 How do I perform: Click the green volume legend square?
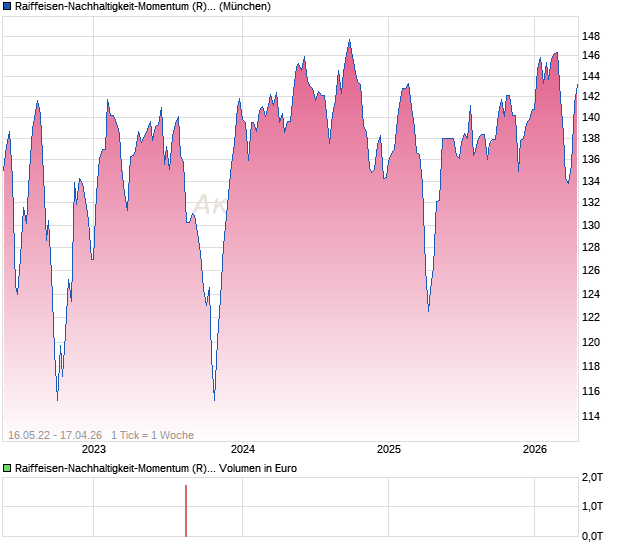tap(7, 468)
